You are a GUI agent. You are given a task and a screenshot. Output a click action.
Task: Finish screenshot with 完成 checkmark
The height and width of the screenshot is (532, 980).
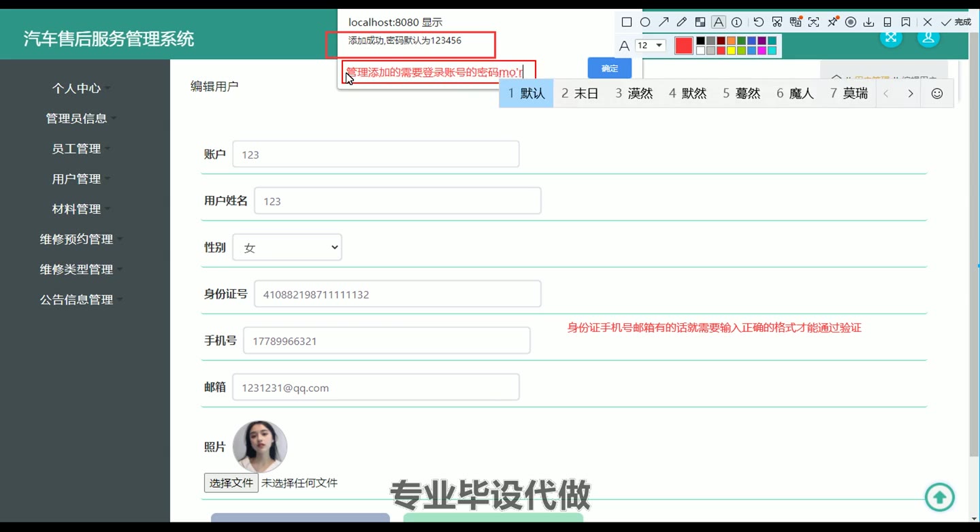pos(956,22)
